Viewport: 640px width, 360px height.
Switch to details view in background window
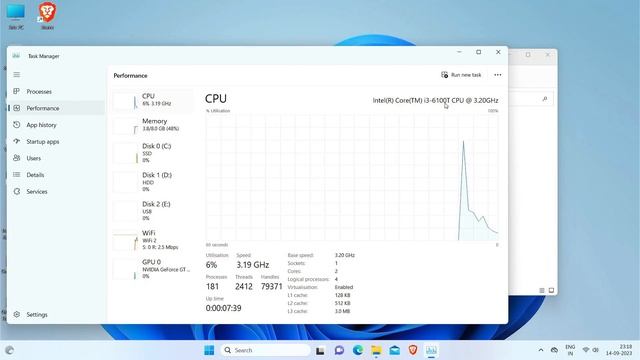click(x=542, y=291)
